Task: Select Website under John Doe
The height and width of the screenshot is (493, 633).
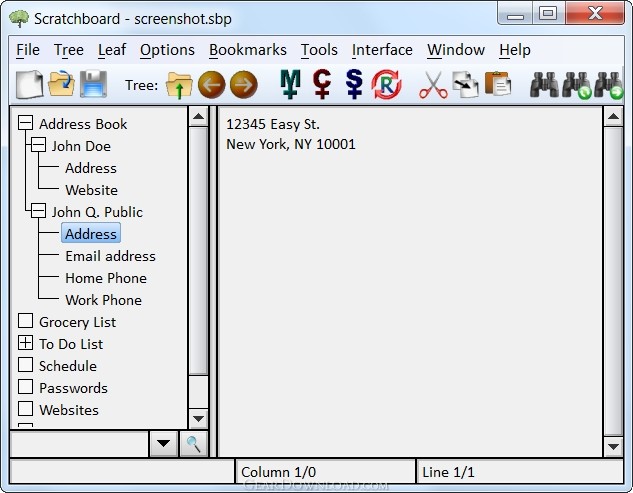Action: pyautogui.click(x=92, y=190)
